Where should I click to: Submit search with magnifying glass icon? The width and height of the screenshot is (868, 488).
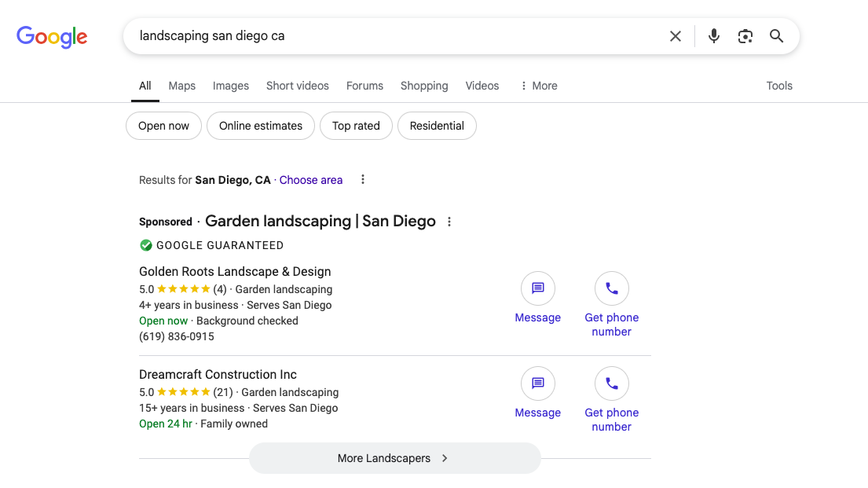(777, 36)
